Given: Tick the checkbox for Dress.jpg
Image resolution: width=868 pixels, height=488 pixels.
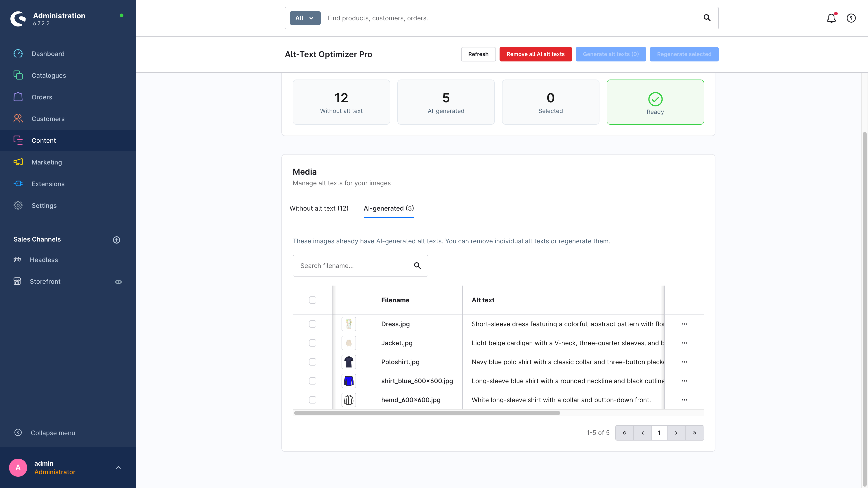Looking at the screenshot, I should [312, 324].
